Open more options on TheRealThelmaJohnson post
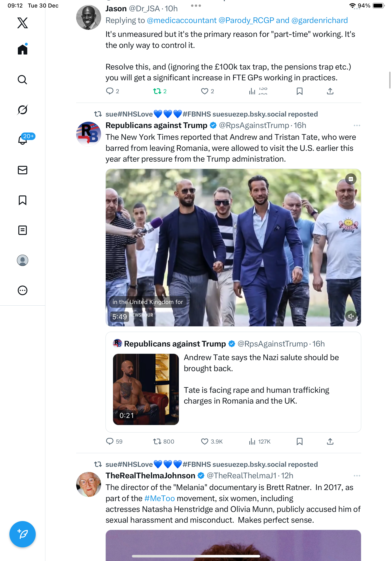 click(x=357, y=476)
